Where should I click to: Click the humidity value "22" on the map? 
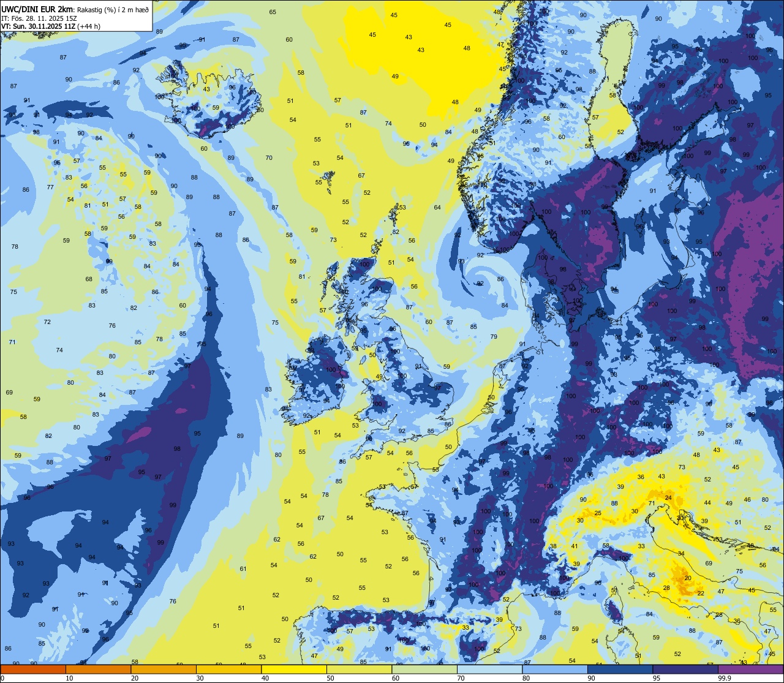701,594
